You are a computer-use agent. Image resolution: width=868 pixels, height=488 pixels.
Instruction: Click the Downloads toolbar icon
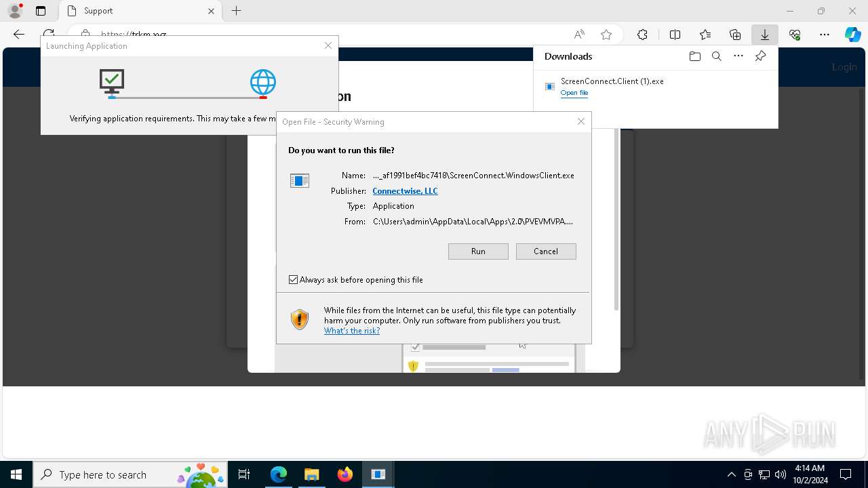coord(765,35)
